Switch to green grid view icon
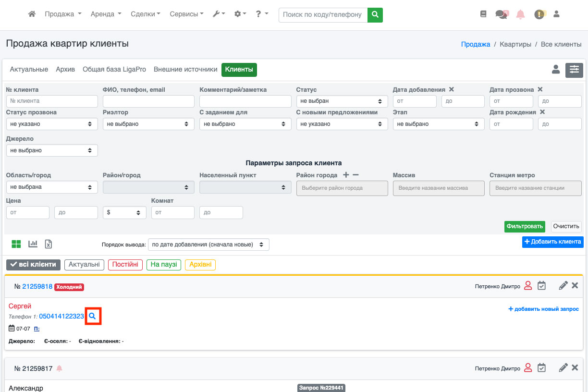The width and height of the screenshot is (588, 392). 16,244
